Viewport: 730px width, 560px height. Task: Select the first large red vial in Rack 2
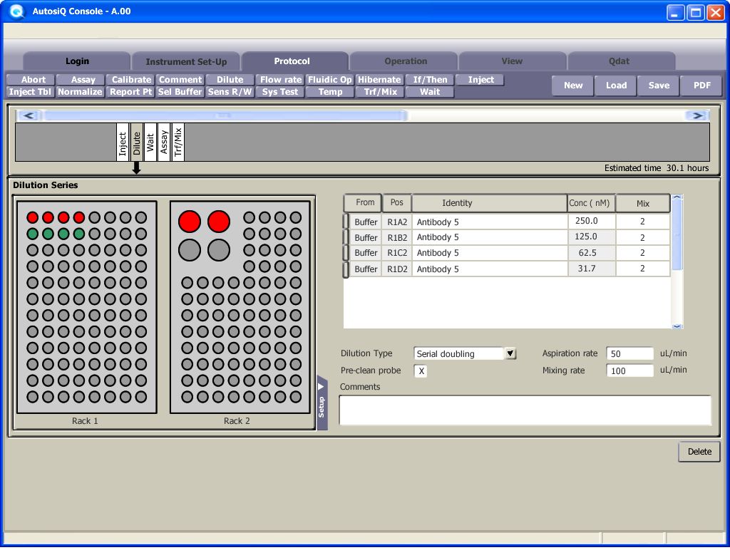(x=190, y=222)
